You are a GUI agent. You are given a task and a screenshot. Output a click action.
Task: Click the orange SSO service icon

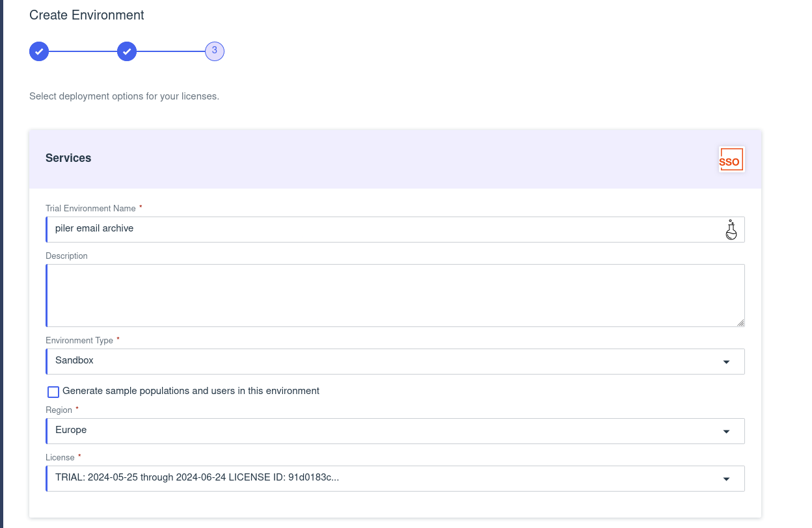tap(731, 159)
